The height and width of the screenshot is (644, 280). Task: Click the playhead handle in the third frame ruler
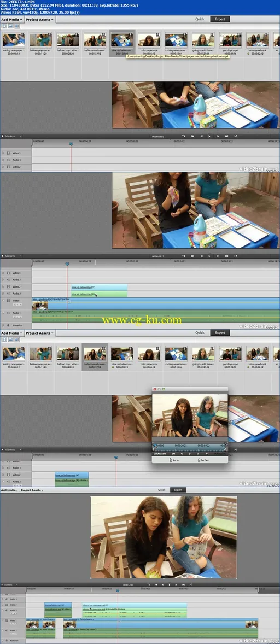(116, 458)
